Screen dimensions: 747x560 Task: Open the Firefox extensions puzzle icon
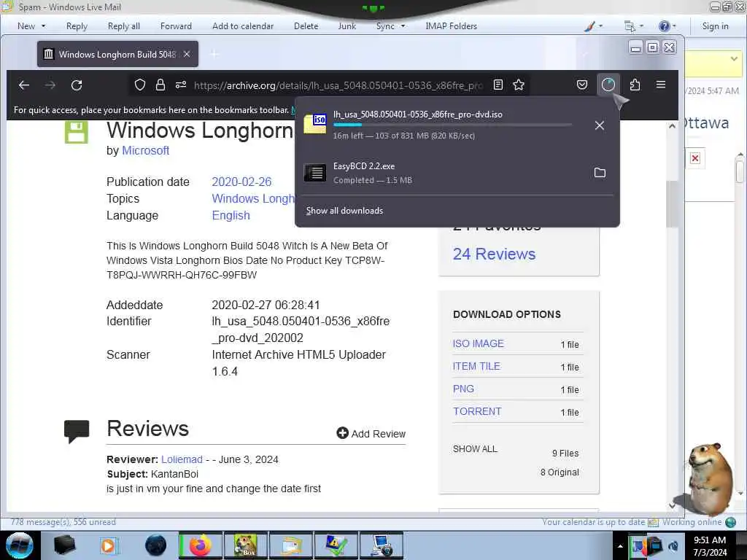coord(635,85)
